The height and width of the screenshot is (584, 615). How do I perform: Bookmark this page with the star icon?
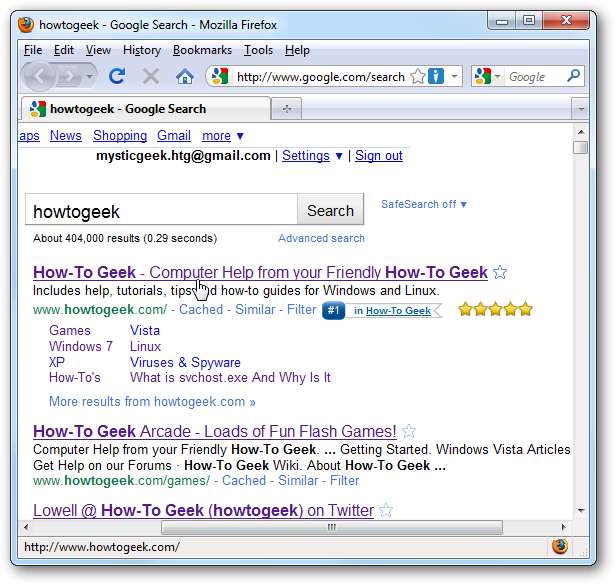418,76
